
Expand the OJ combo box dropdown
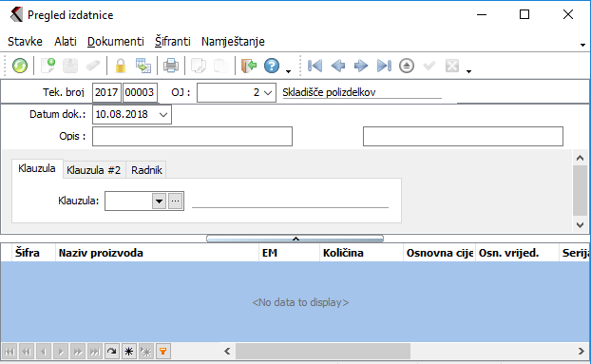pyautogui.click(x=268, y=93)
